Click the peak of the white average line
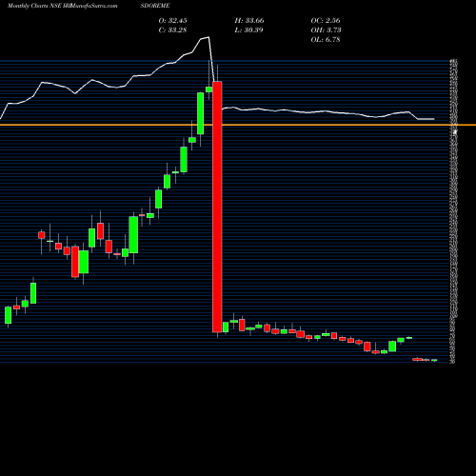Viewport: 476px width, 476px height. click(x=208, y=37)
